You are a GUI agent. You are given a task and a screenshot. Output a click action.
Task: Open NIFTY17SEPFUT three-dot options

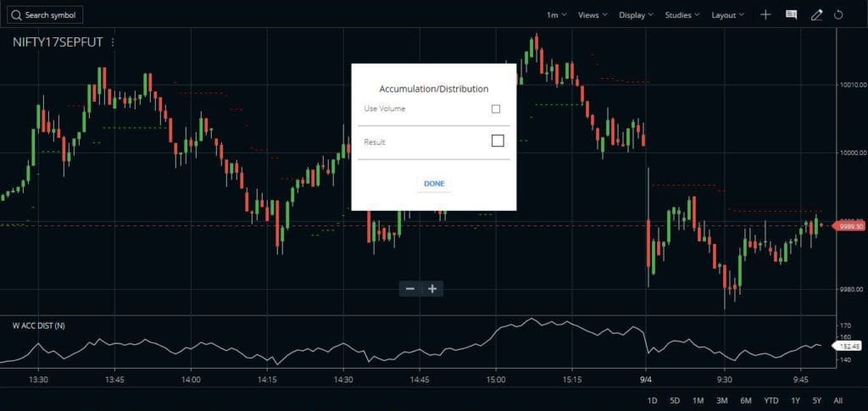(113, 42)
